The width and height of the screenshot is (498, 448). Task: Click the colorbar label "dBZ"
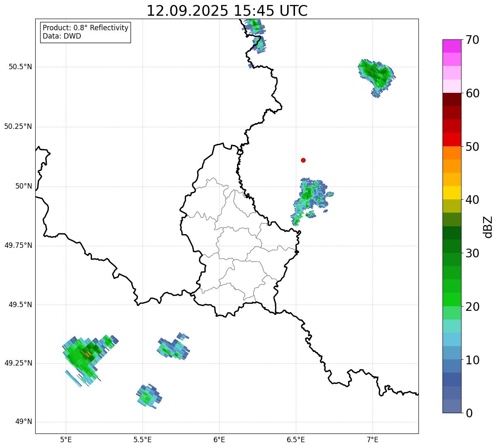(488, 227)
